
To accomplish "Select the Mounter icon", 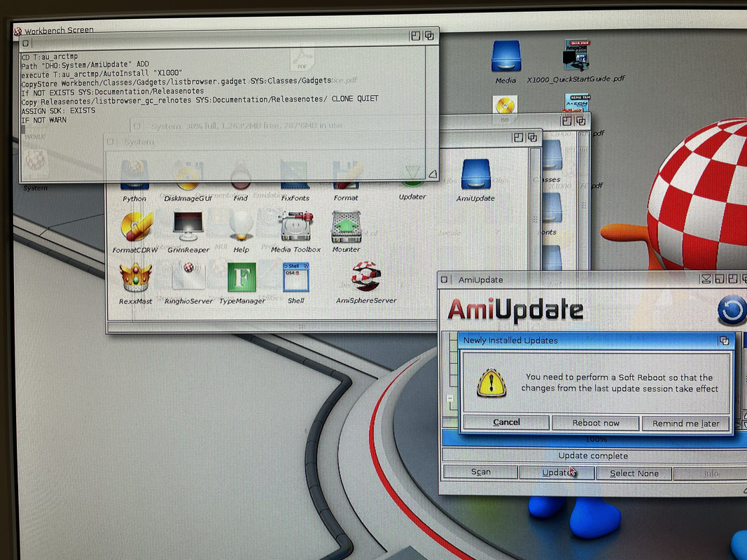I will (x=347, y=227).
